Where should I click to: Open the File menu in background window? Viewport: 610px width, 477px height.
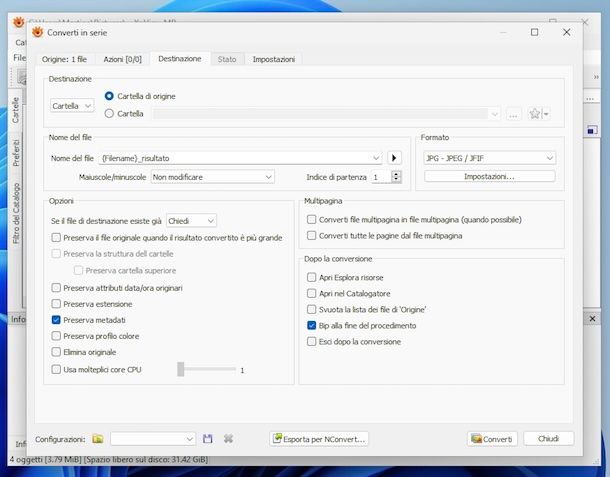coord(19,58)
